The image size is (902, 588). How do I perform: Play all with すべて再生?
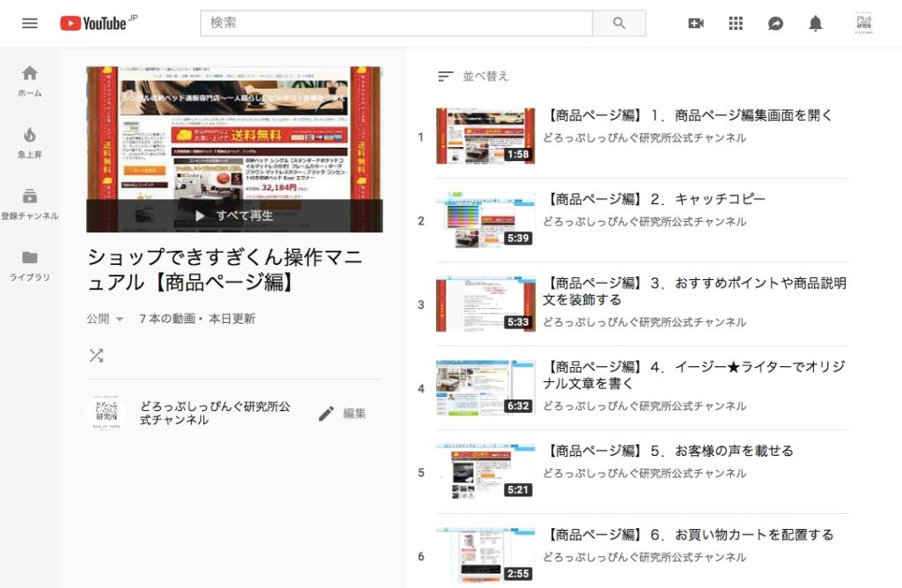point(234,216)
